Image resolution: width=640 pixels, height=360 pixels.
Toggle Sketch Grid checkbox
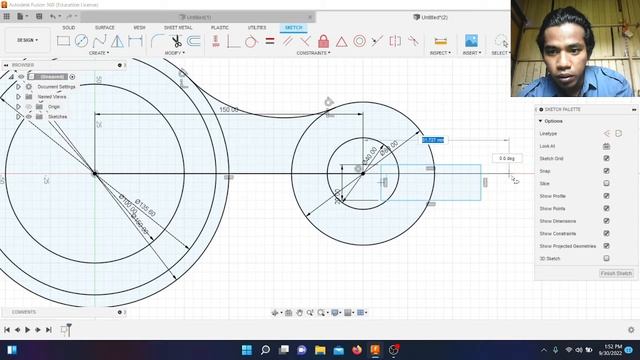607,158
